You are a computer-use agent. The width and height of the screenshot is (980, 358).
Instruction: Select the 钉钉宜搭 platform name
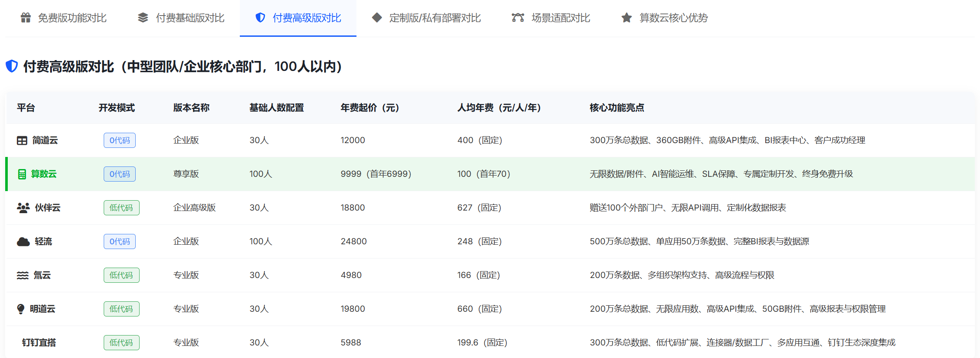(39, 343)
